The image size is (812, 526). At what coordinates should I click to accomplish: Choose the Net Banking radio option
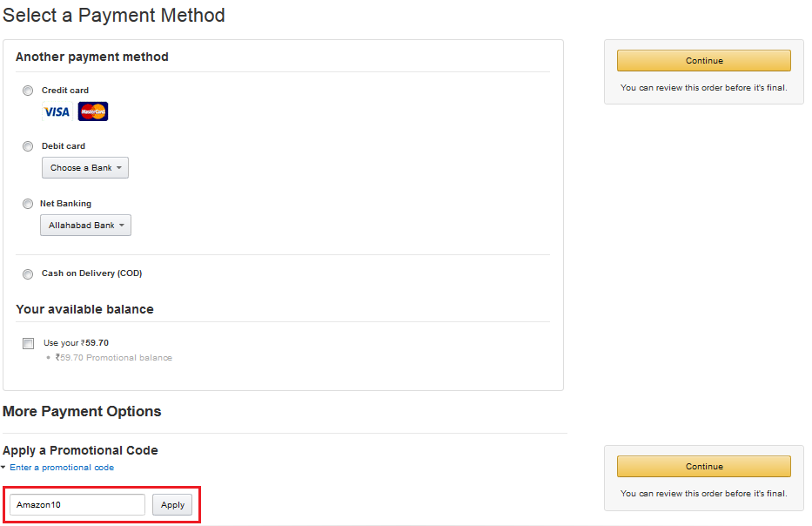28,204
